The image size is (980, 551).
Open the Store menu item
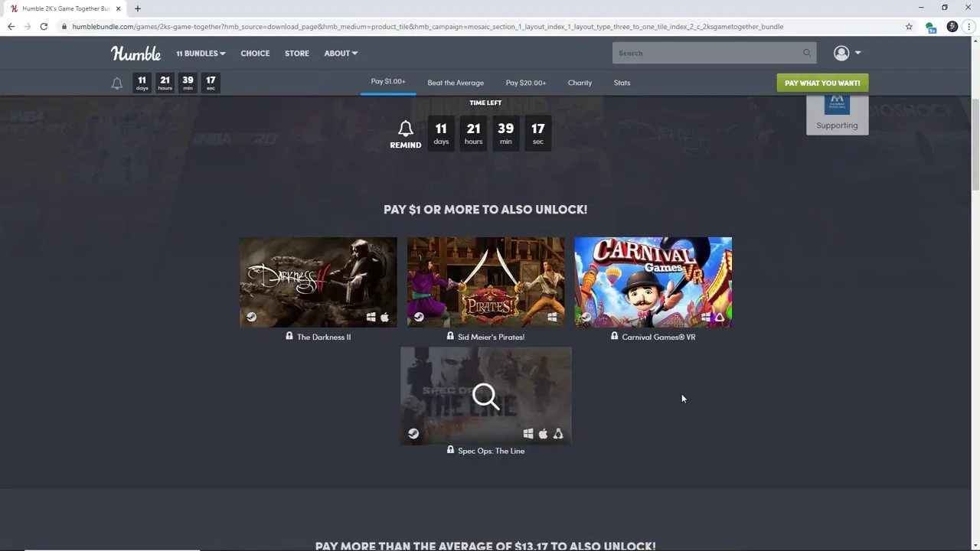click(x=297, y=54)
